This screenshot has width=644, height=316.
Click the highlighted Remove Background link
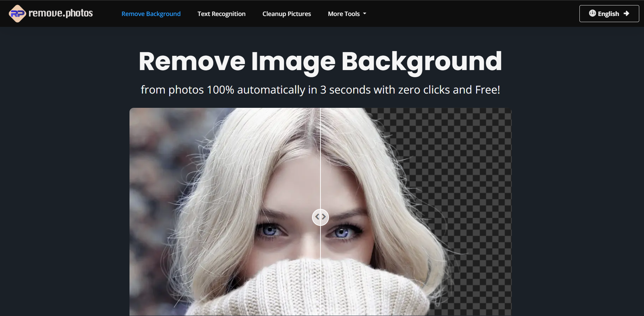click(151, 14)
